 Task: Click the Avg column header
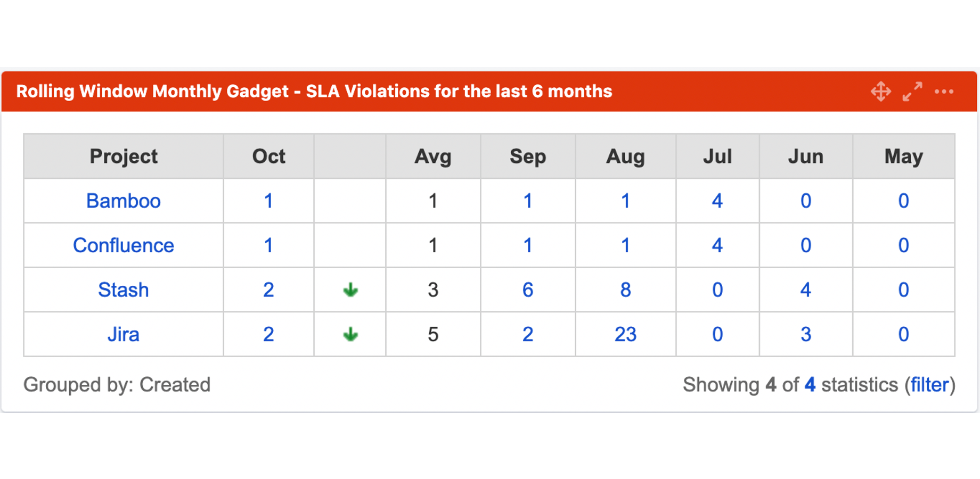click(x=433, y=156)
